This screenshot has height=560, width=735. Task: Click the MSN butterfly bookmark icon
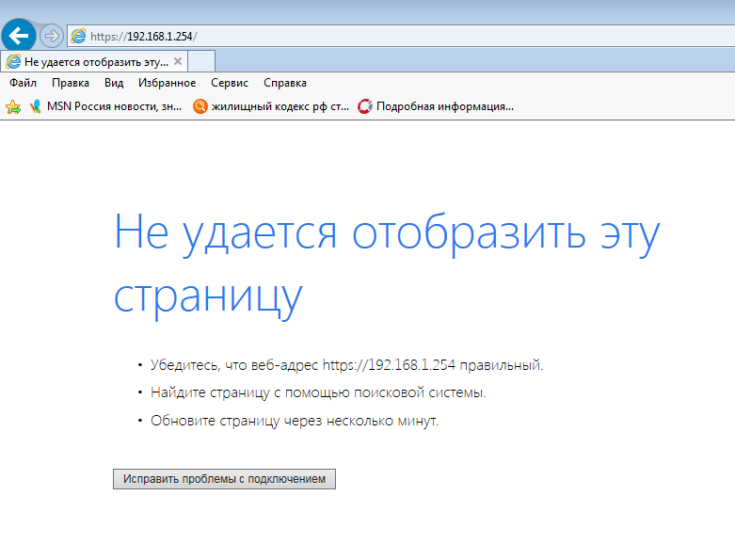[36, 107]
